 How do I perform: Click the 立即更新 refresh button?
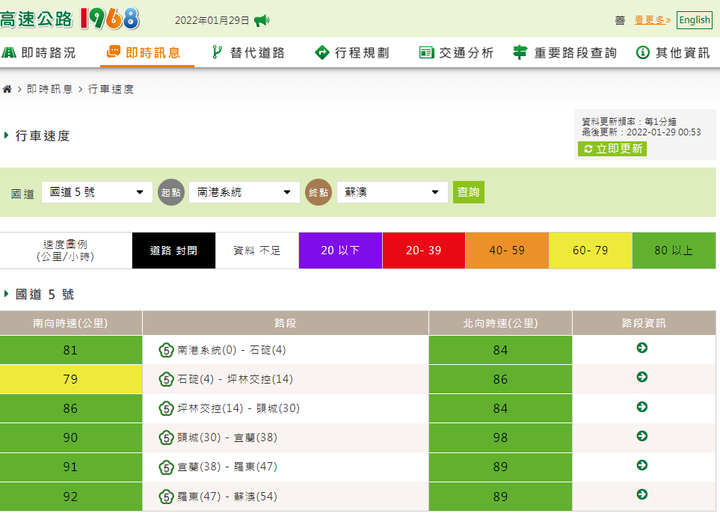(x=612, y=149)
